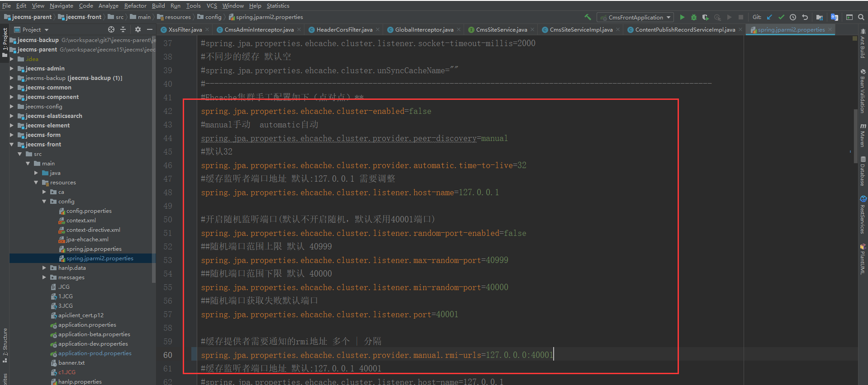The width and height of the screenshot is (868, 385).
Task: Open the Project view mode dropdown
Action: pos(32,29)
